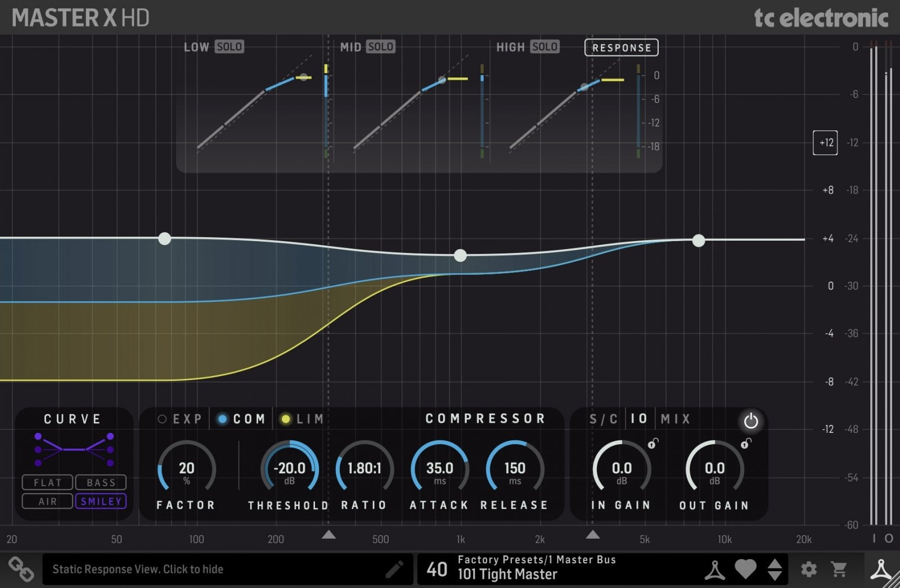Viewport: 900px width, 588px height.
Task: Solo the MID band
Action: click(x=381, y=47)
